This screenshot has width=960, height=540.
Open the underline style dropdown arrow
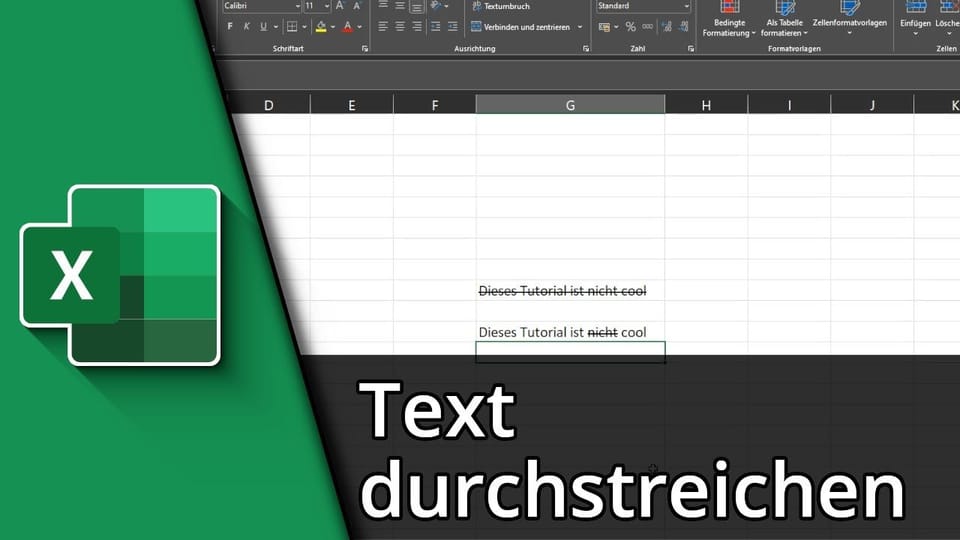[276, 27]
